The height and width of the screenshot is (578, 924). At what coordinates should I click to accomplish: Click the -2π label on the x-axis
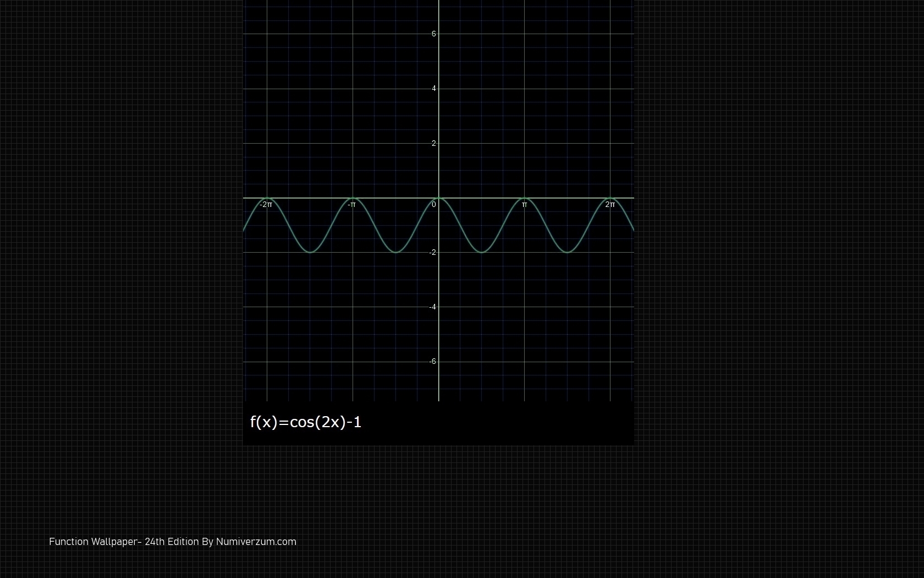tap(266, 205)
